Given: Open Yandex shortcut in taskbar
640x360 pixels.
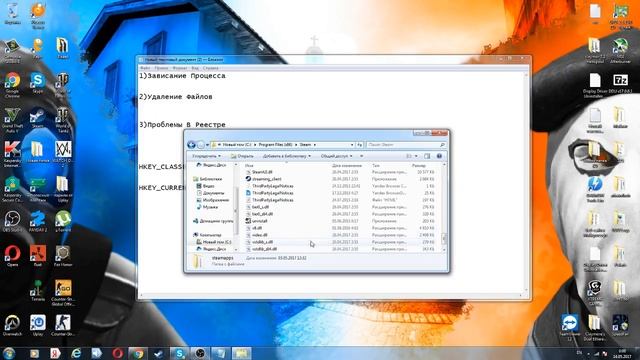Looking at the screenshot, I should point(55,353).
